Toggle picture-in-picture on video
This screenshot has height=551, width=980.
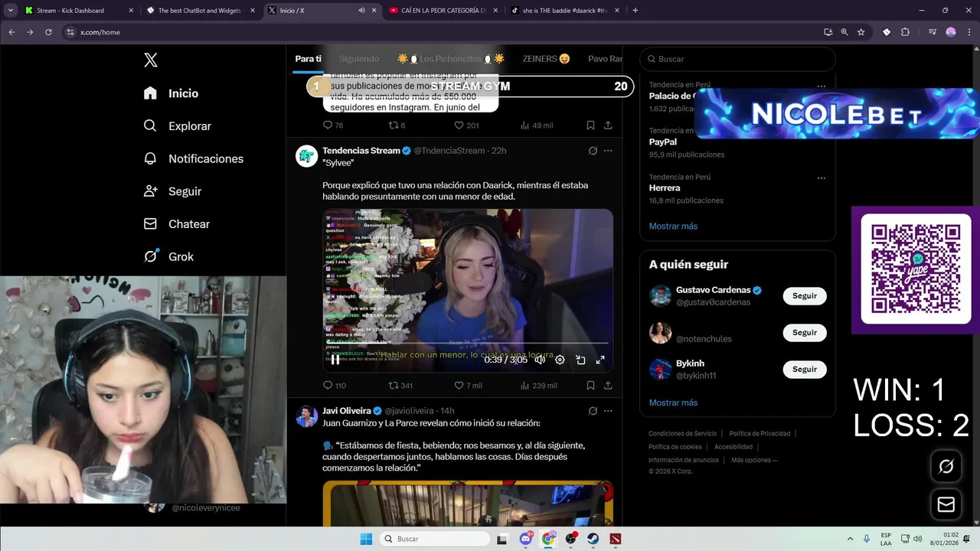[x=580, y=360]
